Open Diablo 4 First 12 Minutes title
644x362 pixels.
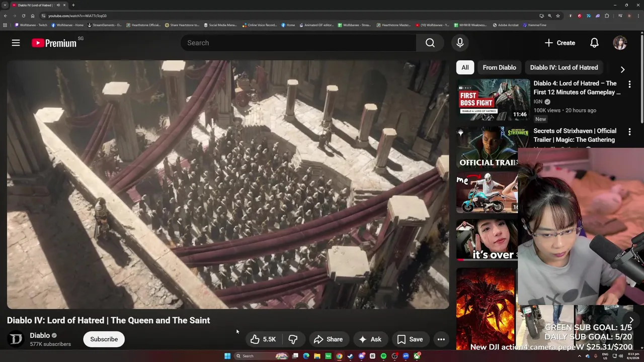point(577,87)
